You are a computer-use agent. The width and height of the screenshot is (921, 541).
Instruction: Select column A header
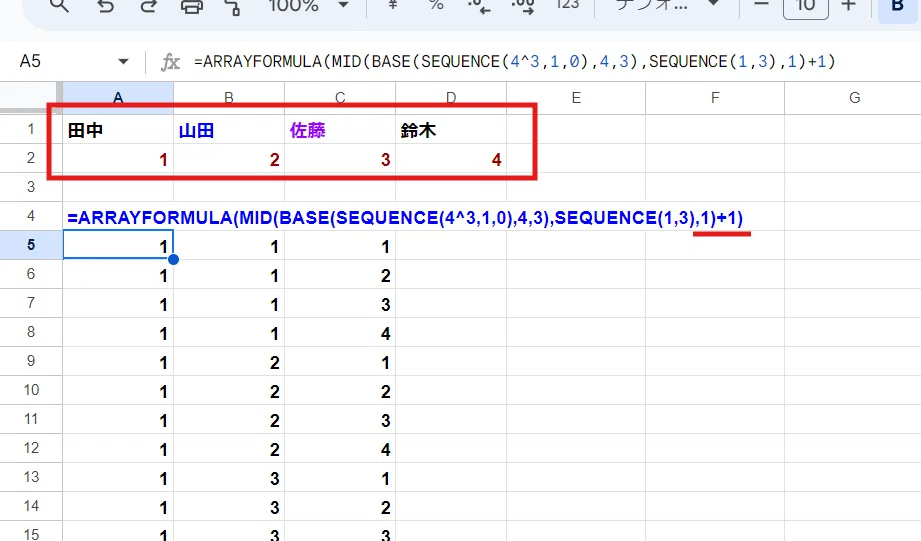(x=118, y=98)
